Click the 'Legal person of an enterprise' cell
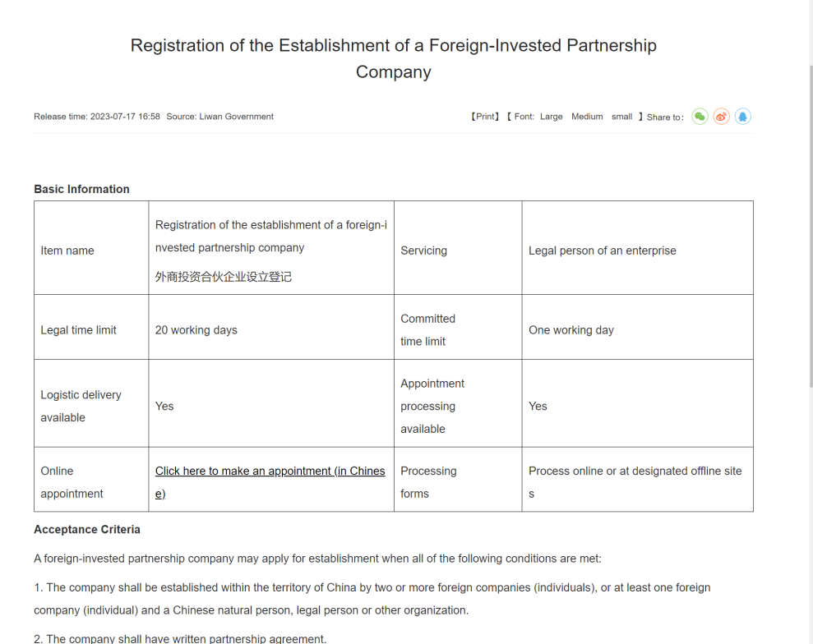 (602, 251)
